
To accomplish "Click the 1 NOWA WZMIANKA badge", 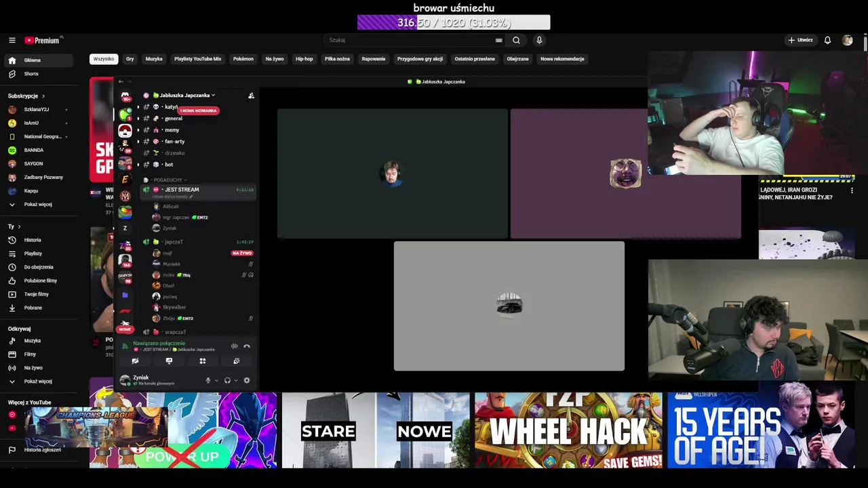I will point(199,110).
